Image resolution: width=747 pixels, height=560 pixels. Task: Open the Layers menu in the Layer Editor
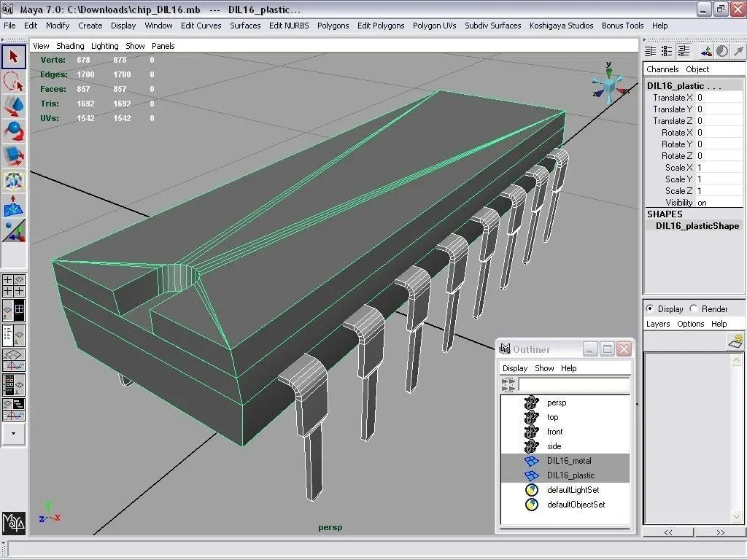(658, 324)
